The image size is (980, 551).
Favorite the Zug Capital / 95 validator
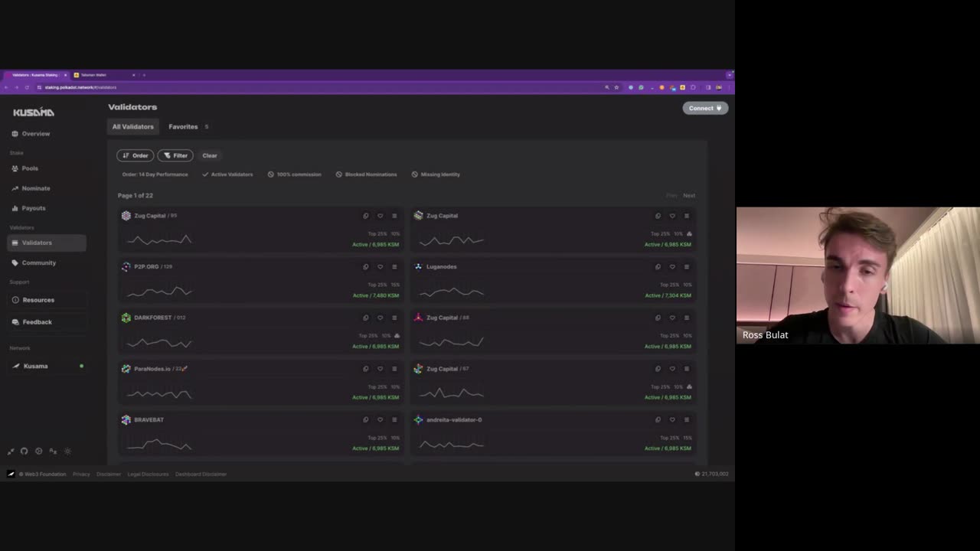click(x=381, y=216)
